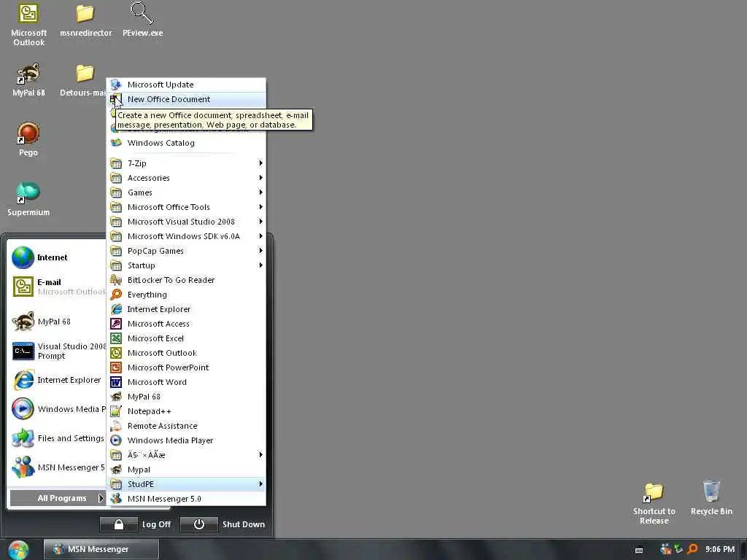This screenshot has width=747, height=560.
Task: Click Visual Studio 2008 Prompt console icon
Action: click(23, 351)
